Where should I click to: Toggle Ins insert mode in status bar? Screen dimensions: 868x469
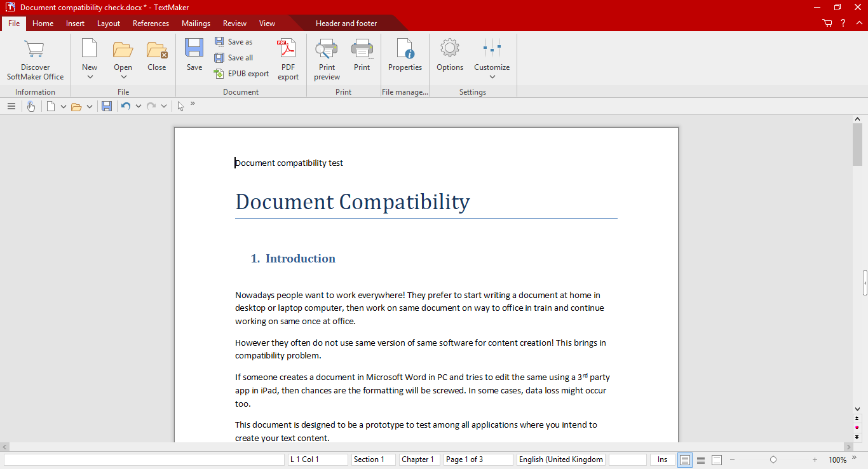pos(662,459)
